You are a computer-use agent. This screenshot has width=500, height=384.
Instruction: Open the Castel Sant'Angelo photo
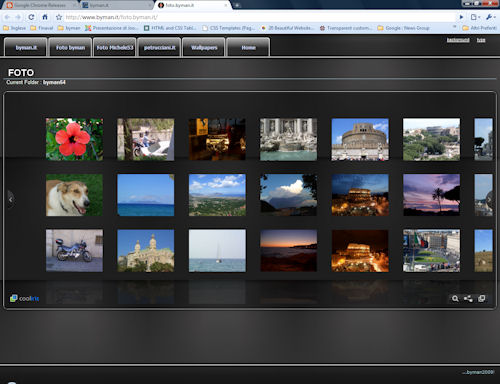(360, 139)
